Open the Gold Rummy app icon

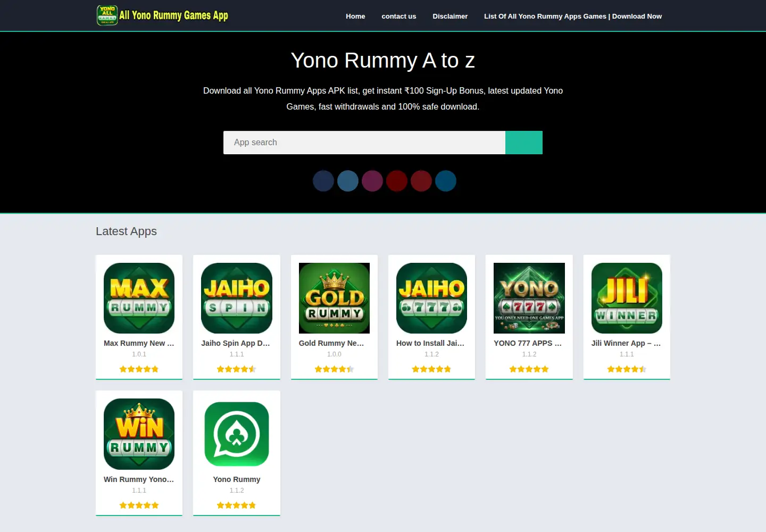(x=334, y=298)
